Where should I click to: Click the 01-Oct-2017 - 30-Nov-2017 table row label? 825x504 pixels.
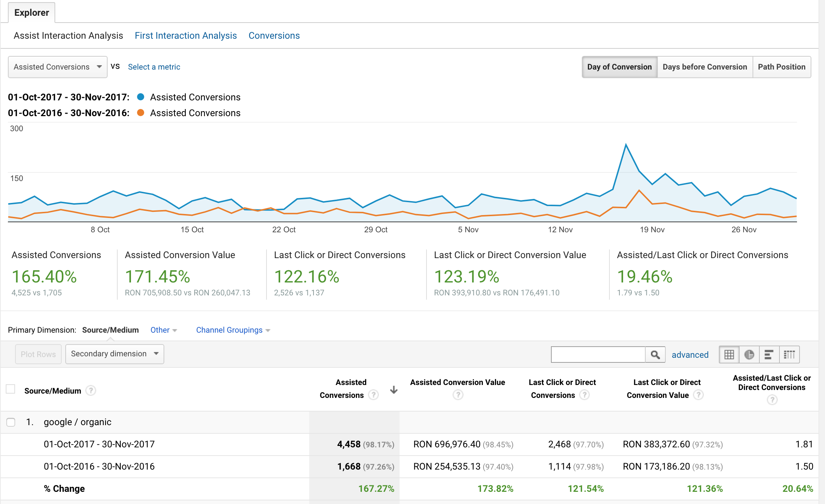click(99, 444)
